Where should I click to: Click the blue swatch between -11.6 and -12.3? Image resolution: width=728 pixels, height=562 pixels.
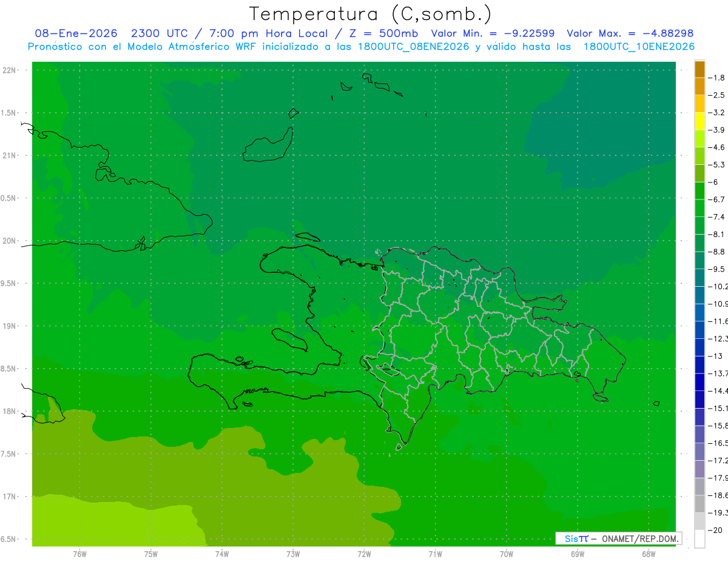pyautogui.click(x=699, y=330)
